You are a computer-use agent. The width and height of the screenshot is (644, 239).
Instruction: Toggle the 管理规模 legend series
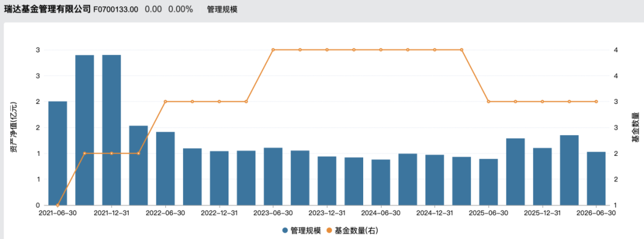coord(301,231)
